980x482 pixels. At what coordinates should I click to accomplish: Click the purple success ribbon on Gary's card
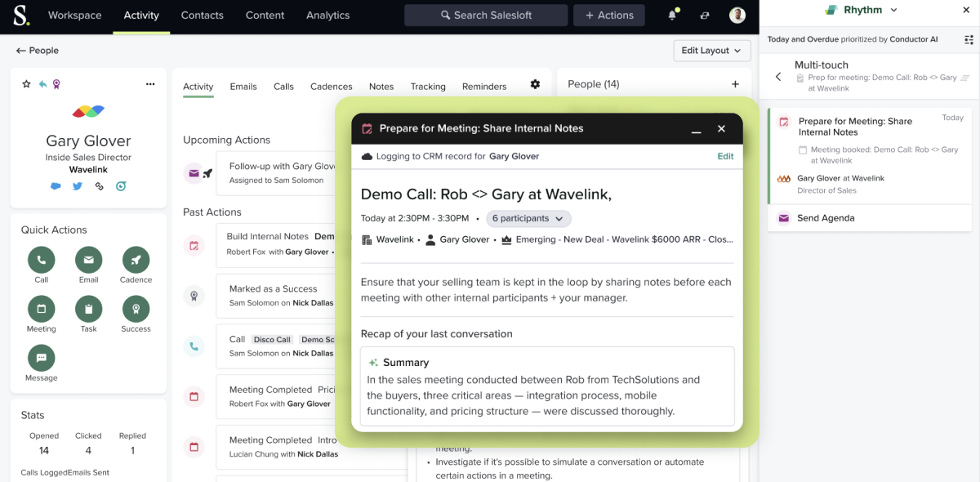tap(56, 84)
